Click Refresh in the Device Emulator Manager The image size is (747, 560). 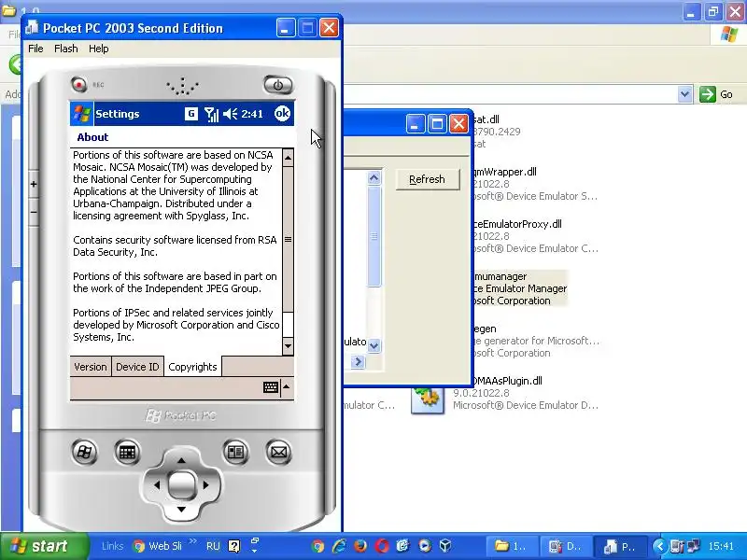[x=428, y=179]
